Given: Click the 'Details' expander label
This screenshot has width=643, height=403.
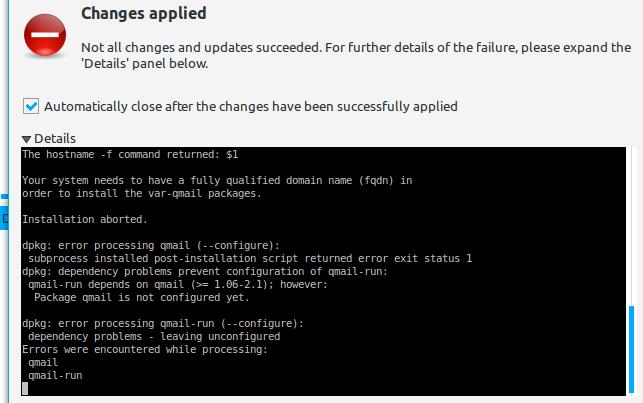Looking at the screenshot, I should point(55,139).
